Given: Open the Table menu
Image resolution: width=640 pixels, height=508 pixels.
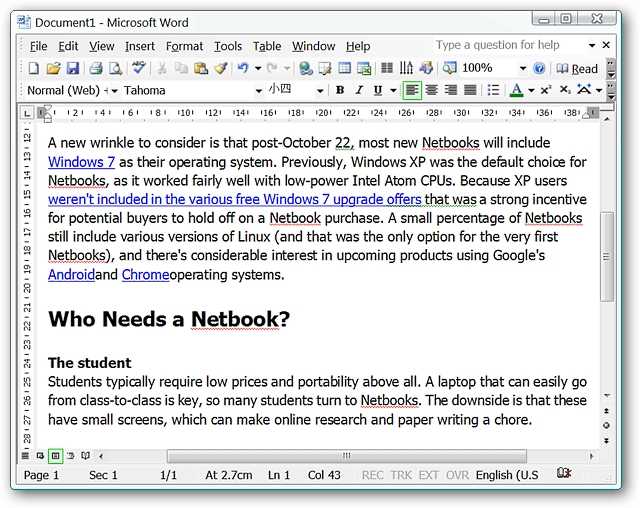Looking at the screenshot, I should (267, 47).
